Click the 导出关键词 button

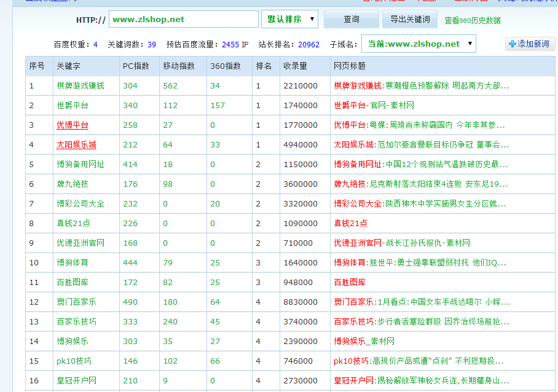[410, 19]
